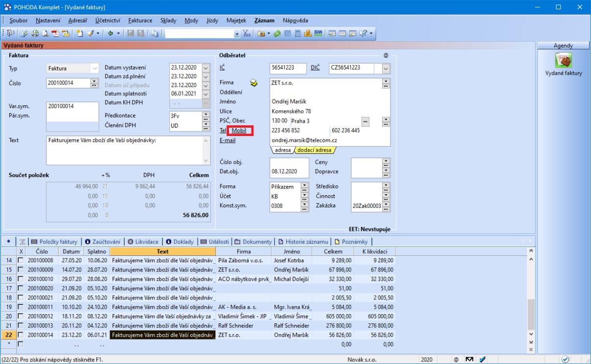591x364 pixels.
Task: Click into the invoice Text field
Action: coord(129,150)
